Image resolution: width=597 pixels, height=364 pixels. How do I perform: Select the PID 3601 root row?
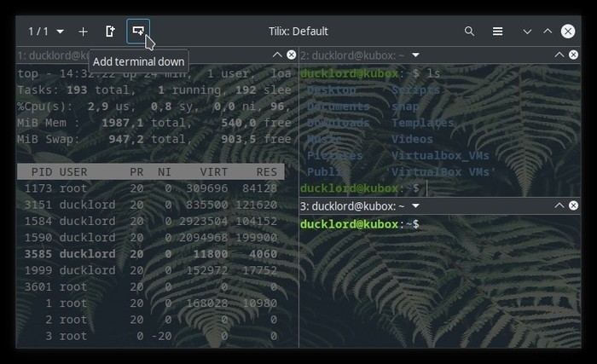pos(151,286)
